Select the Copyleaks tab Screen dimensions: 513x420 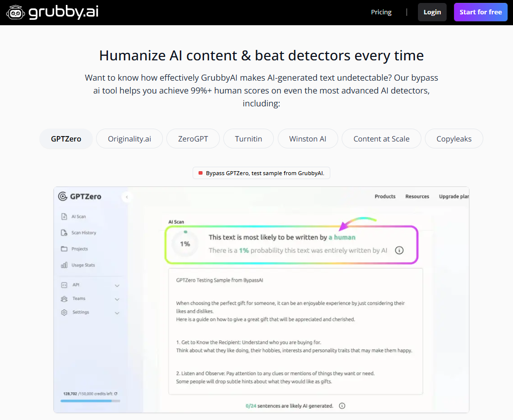pos(454,139)
